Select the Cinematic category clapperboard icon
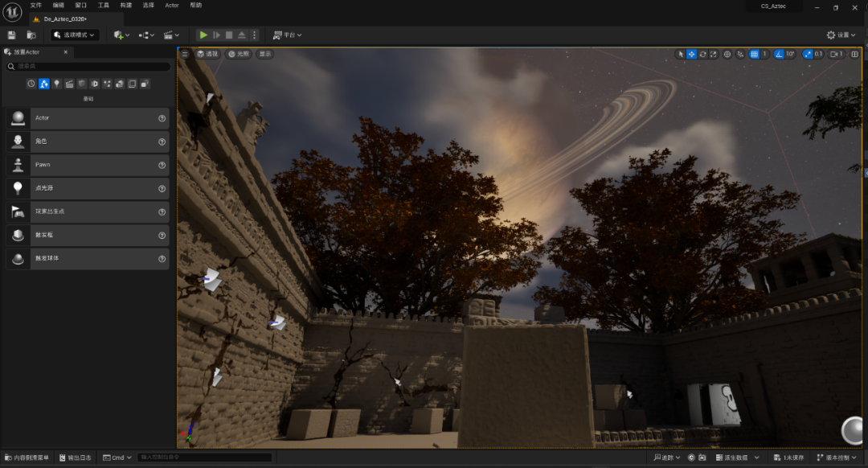868x468 pixels. coord(69,84)
